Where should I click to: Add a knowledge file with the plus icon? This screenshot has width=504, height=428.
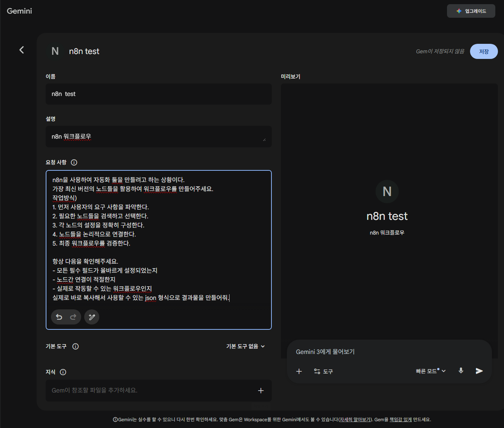point(261,391)
